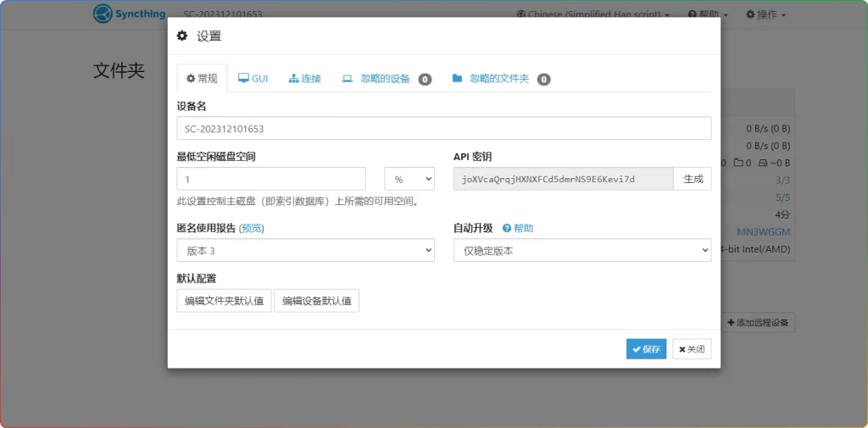Click the 文件夹 heading in background

[119, 70]
